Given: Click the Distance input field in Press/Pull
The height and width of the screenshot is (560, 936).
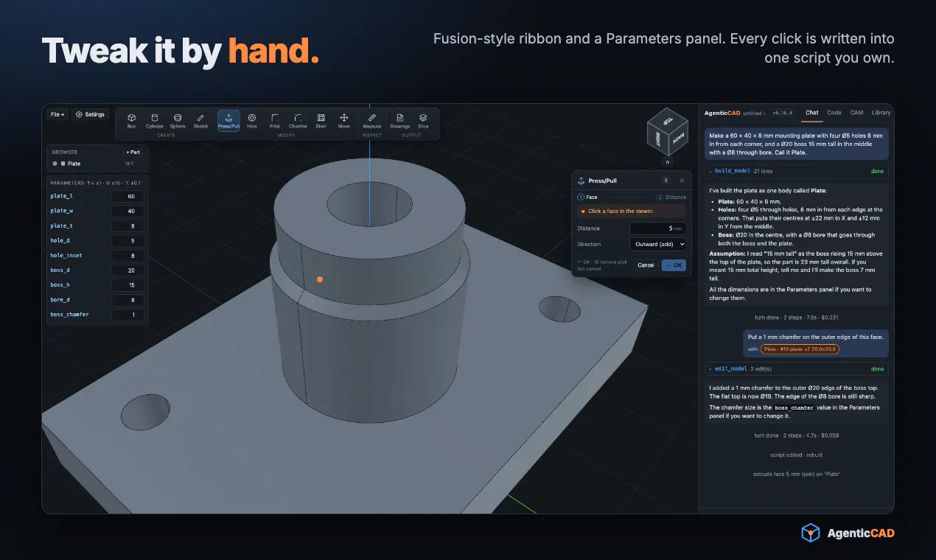Looking at the screenshot, I should [x=658, y=228].
